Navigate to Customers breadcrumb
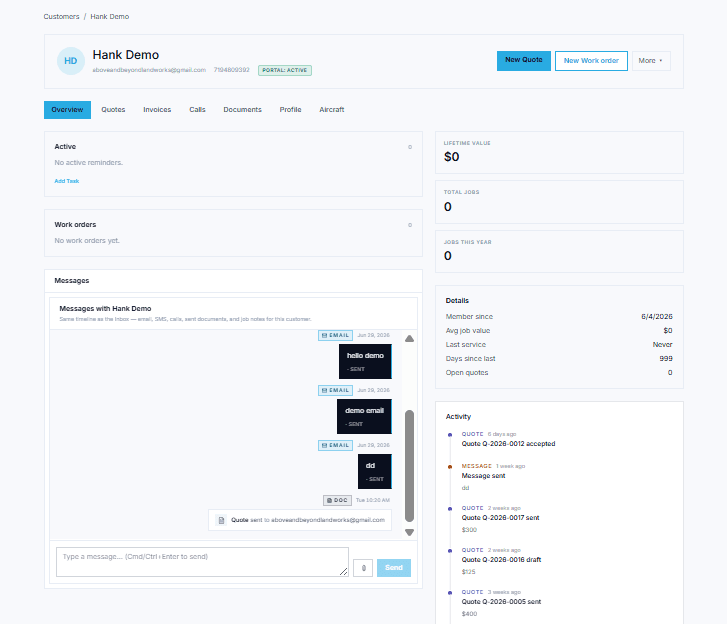This screenshot has height=624, width=727. click(61, 17)
